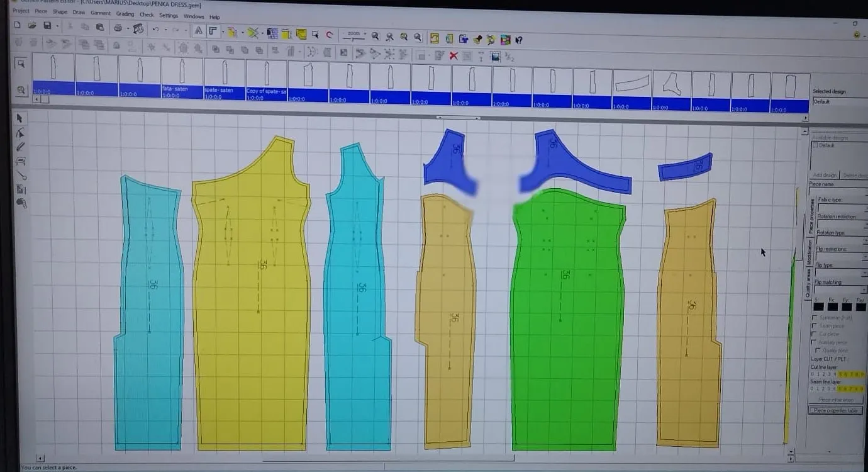Toggle the Symmetric (half) checkbox
This screenshot has height=472, width=868.
[816, 318]
